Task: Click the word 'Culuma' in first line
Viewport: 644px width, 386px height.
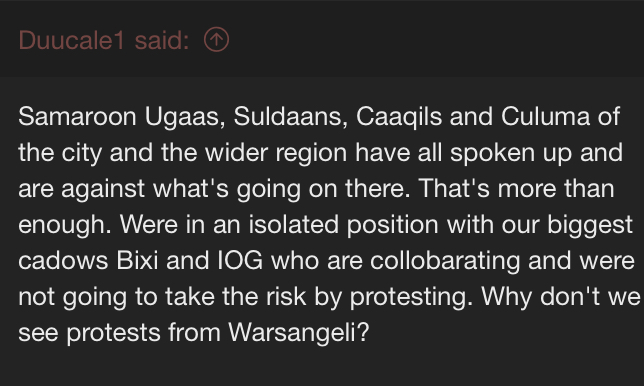Action: pyautogui.click(x=545, y=116)
